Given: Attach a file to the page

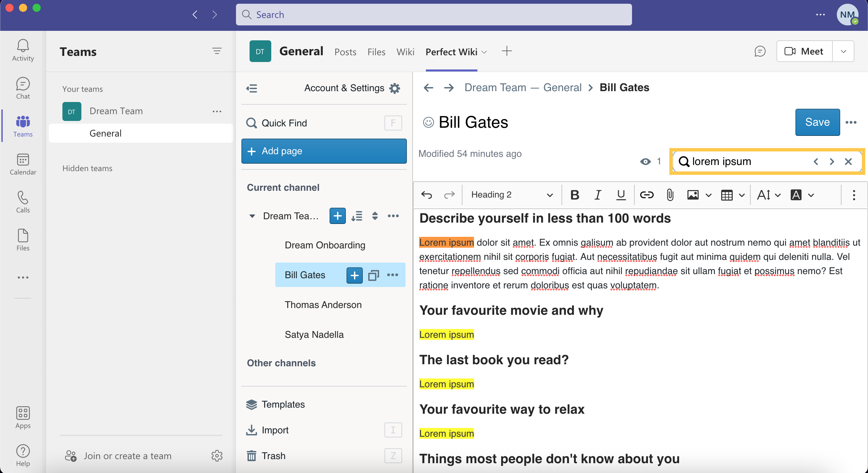Looking at the screenshot, I should [x=670, y=194].
